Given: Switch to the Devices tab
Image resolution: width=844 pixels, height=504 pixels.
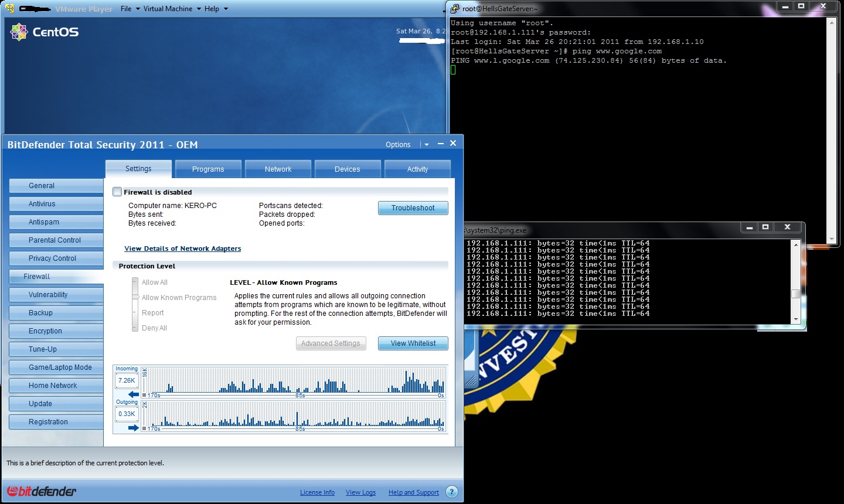Looking at the screenshot, I should point(348,169).
